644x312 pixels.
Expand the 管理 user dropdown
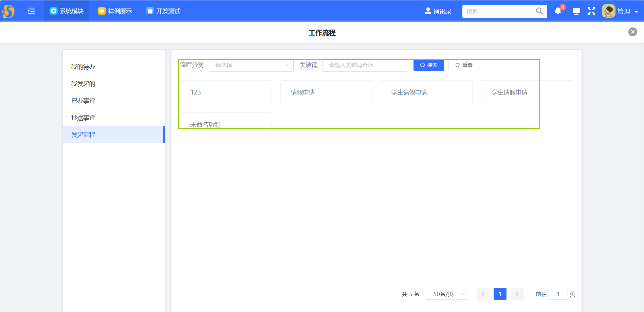pos(628,11)
